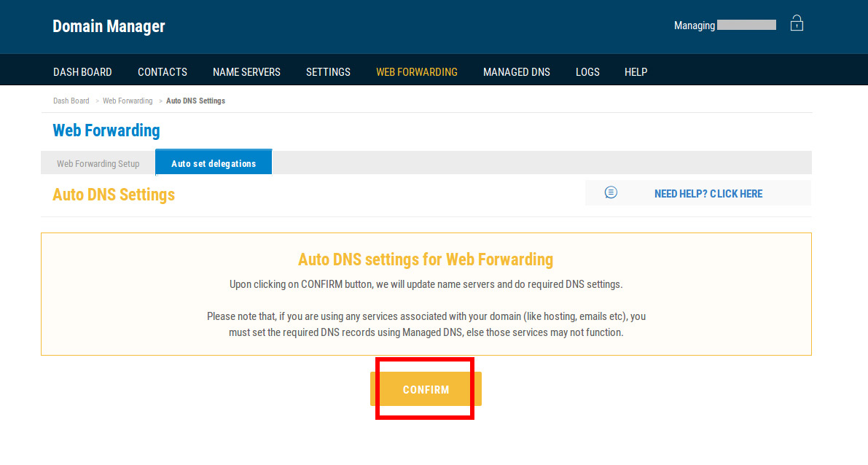Select the Auto set delegations tab
The width and height of the screenshot is (868, 465).
(214, 163)
